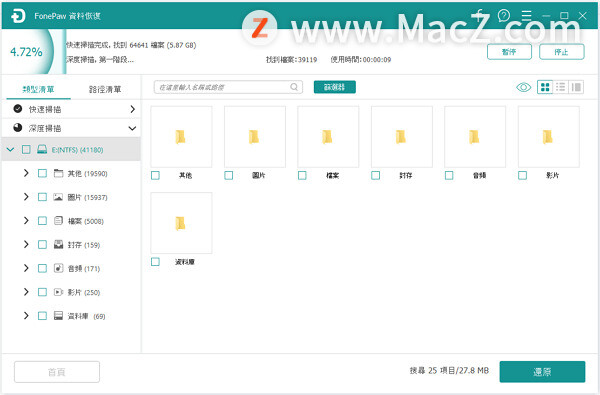Click the 使用時間:00:00:09 elapsed time text

361,60
